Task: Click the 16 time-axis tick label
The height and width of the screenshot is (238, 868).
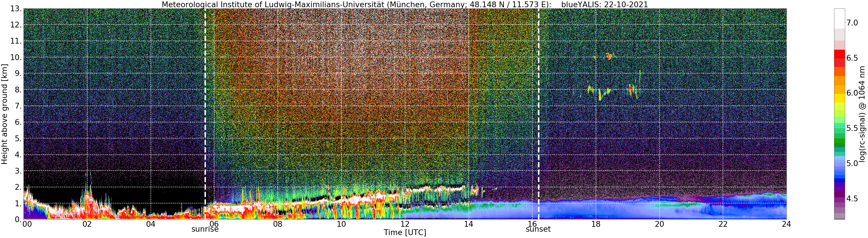Action: (532, 224)
